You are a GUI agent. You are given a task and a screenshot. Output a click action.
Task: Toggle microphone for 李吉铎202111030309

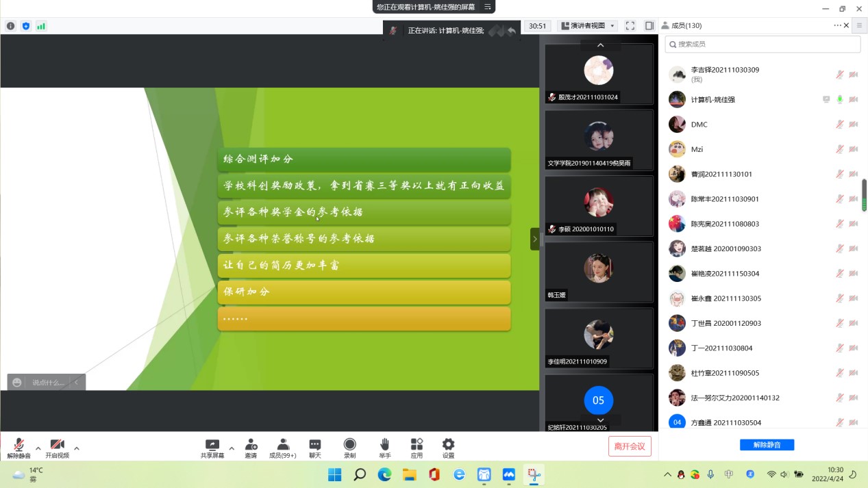[839, 75]
